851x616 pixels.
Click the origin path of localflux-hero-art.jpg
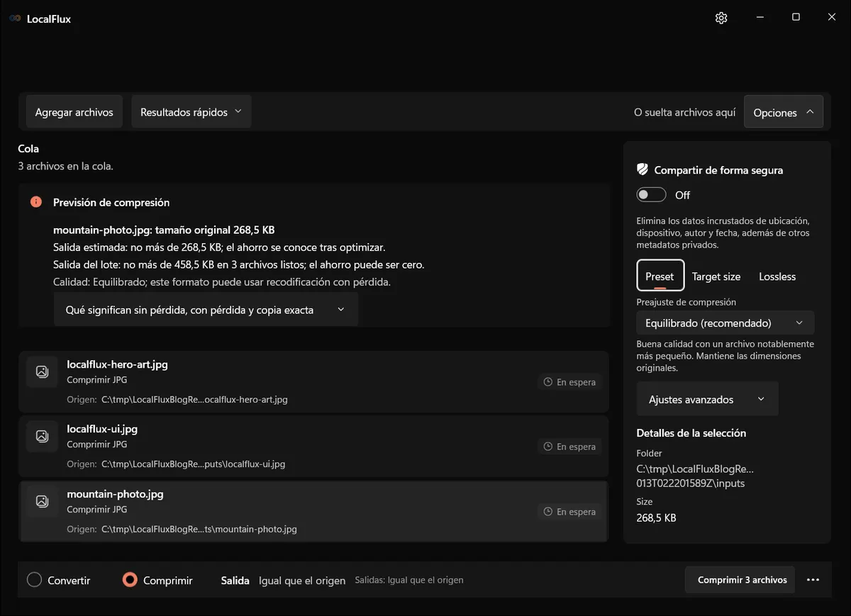[194, 399]
